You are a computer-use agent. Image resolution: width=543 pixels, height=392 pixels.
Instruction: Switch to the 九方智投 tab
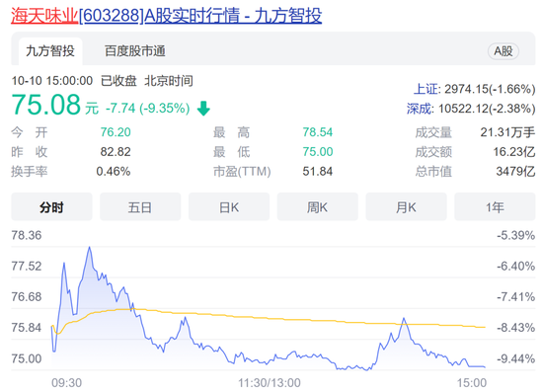click(50, 51)
